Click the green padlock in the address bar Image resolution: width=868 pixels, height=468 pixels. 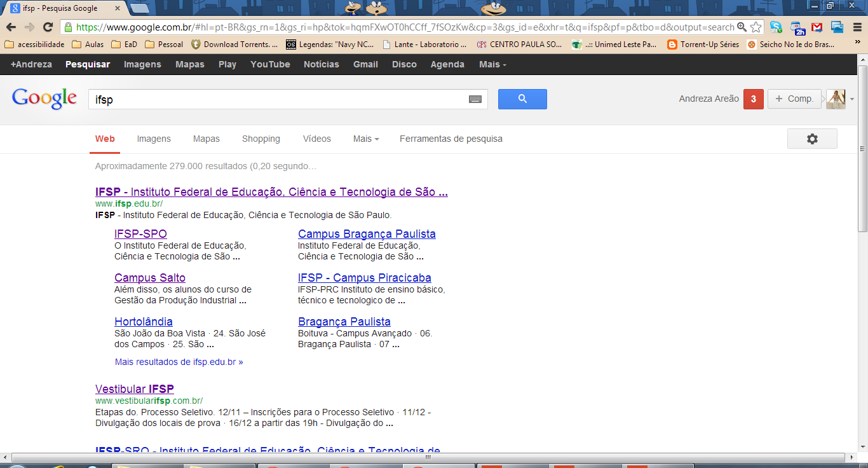(68, 27)
